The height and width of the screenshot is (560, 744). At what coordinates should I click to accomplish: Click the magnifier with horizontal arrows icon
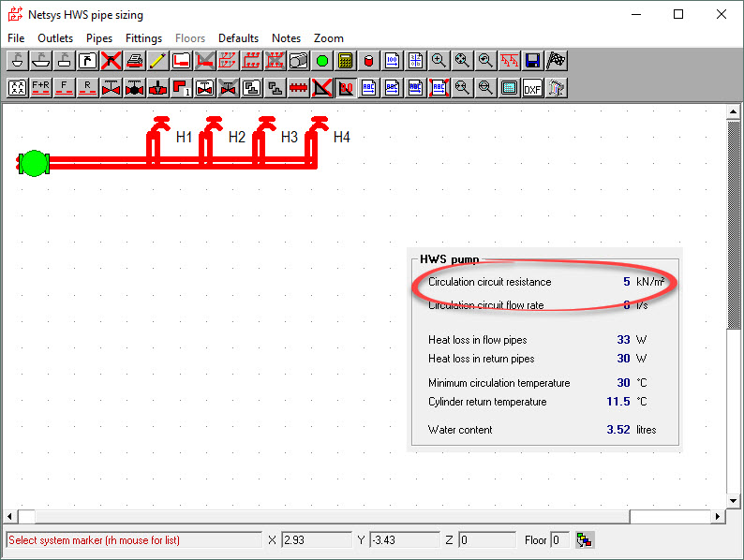462,88
